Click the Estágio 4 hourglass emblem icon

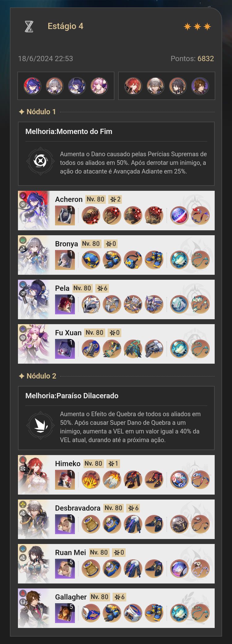pos(29,27)
